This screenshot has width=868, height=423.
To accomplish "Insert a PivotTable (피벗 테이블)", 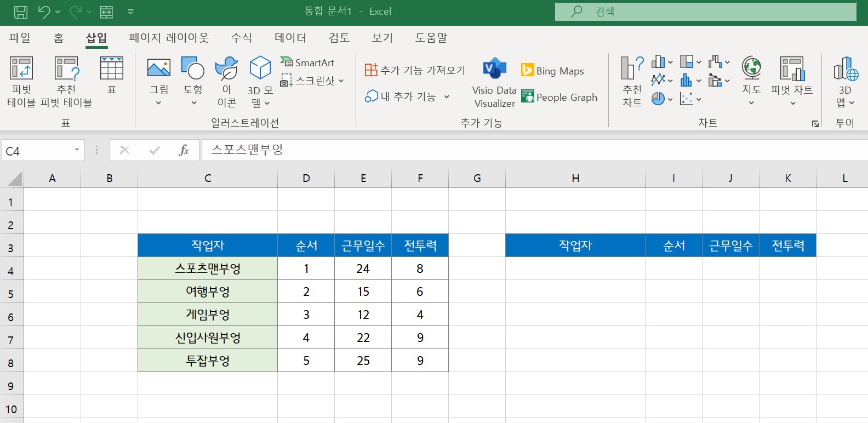I will pyautogui.click(x=21, y=82).
